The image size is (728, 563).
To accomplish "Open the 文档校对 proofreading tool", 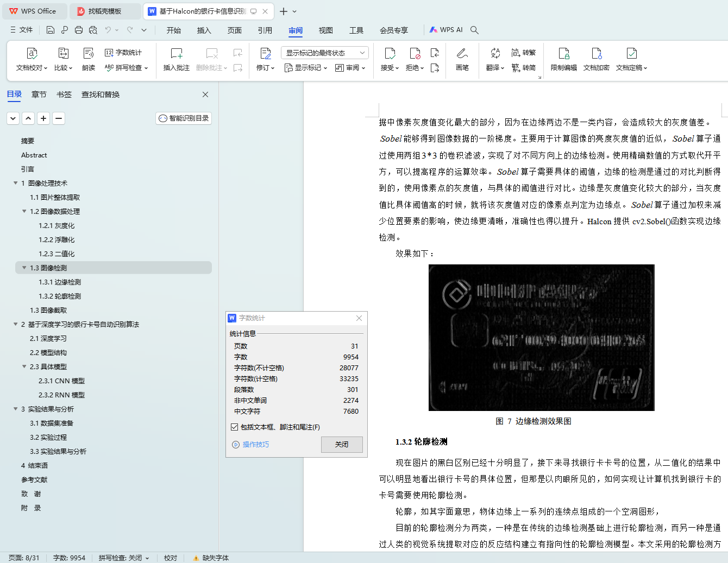I will (32, 59).
